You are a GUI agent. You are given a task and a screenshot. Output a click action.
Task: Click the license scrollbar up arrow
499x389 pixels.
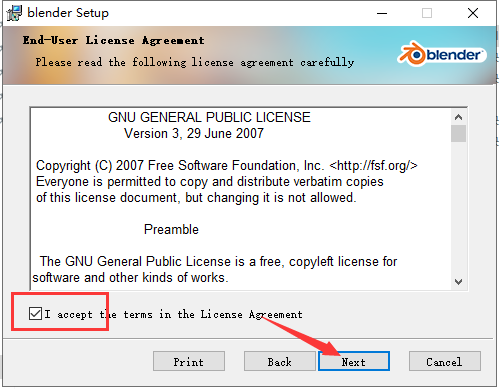point(458,117)
